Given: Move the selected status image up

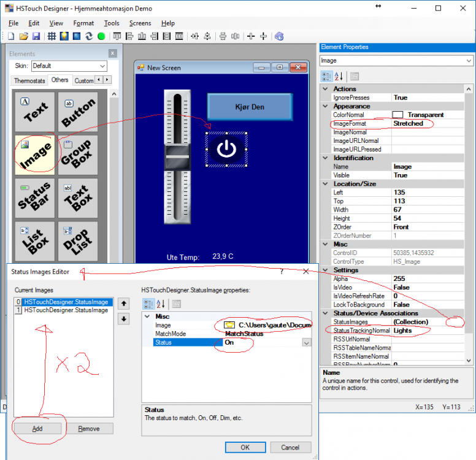Looking at the screenshot, I should 123,303.
